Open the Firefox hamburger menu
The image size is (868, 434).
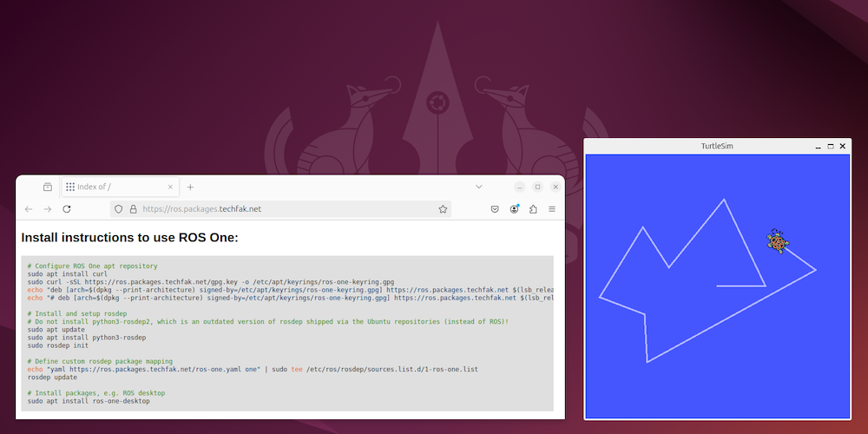coord(552,209)
